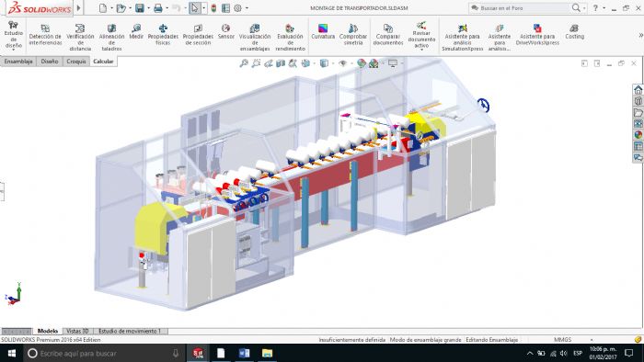Launch the Curvatura display tool

point(323,32)
